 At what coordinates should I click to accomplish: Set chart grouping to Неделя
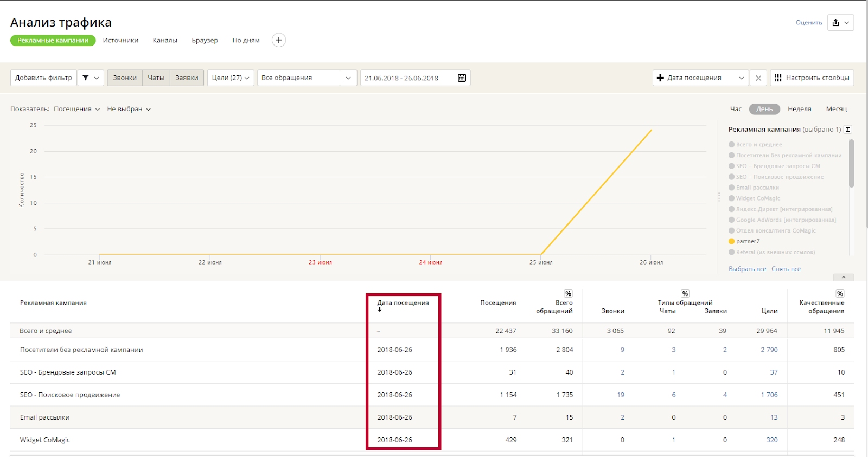click(800, 109)
